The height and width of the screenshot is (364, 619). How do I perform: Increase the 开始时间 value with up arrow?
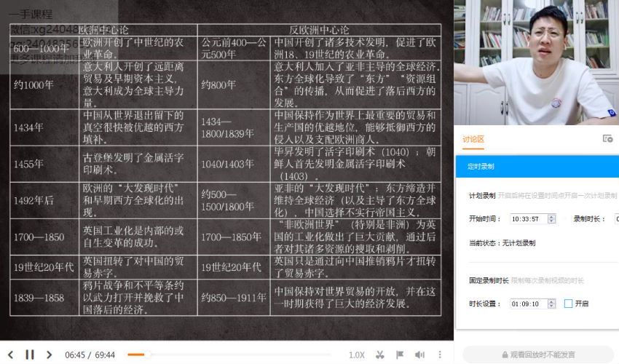point(551,216)
